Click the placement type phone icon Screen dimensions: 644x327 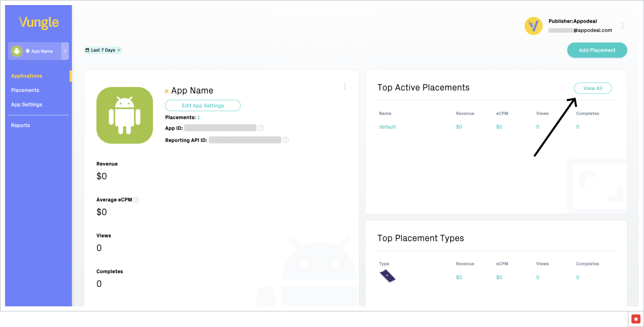[x=387, y=276]
